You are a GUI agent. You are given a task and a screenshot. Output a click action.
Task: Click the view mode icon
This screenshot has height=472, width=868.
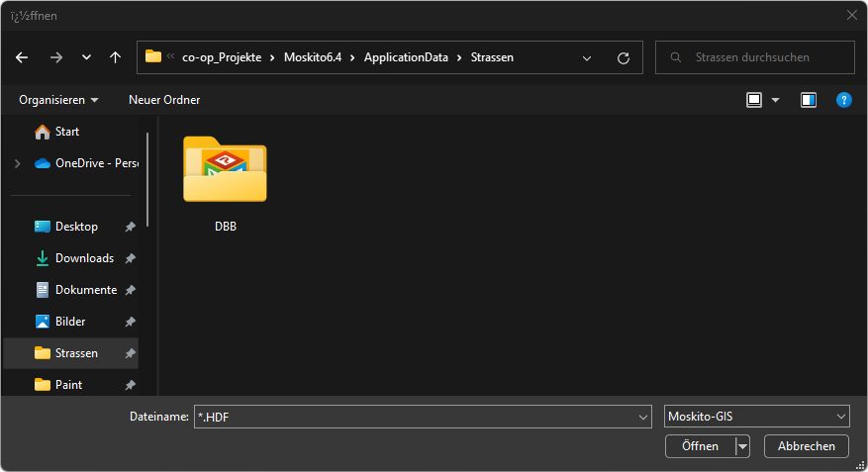click(x=755, y=100)
